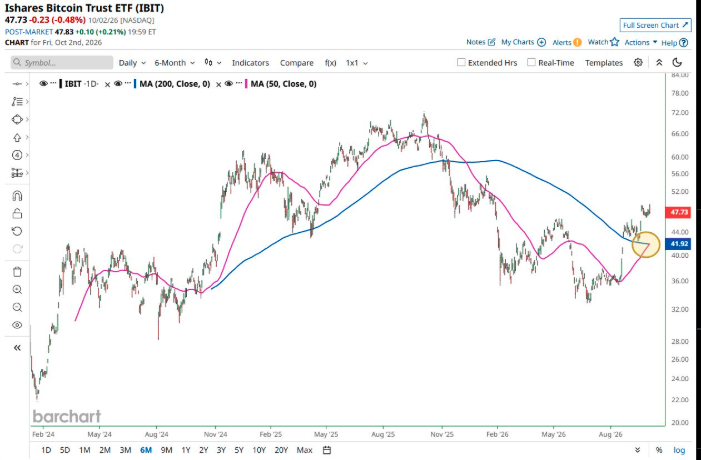Hide the MA (50, Close, 0) line

[x=229, y=84]
